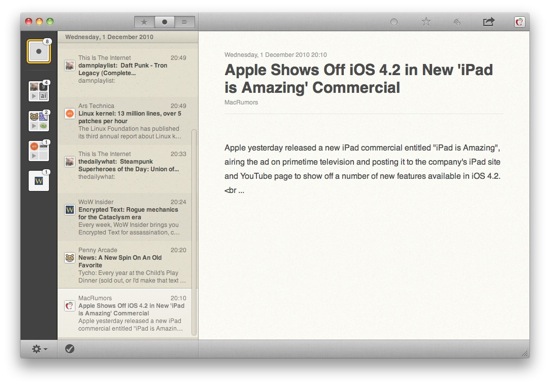The height and width of the screenshot is (386, 550).
Task: Open the article headline link
Action: point(358,79)
